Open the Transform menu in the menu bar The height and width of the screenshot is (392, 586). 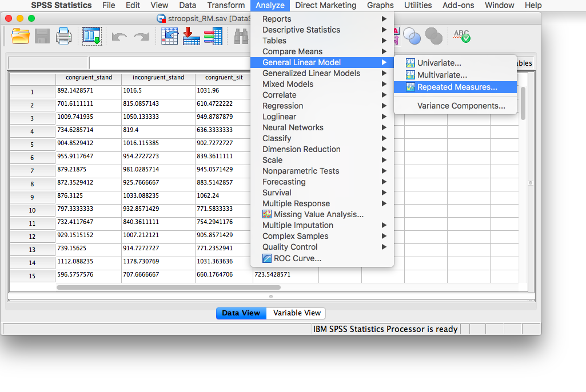point(226,5)
